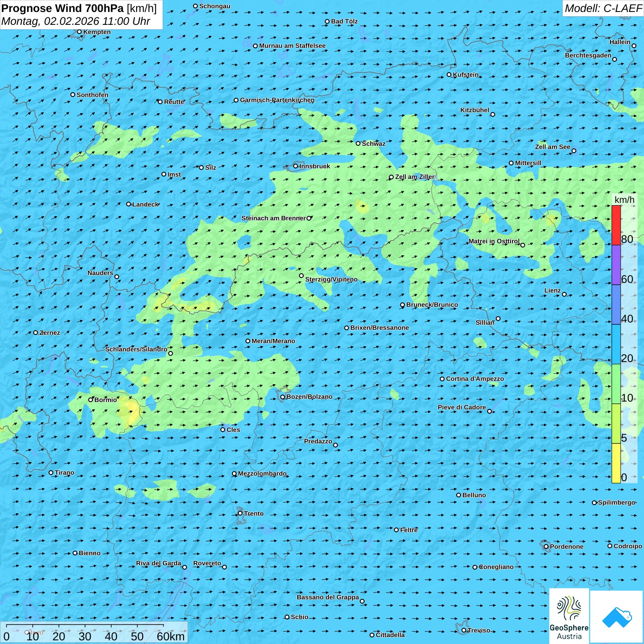
Task: Click the 'Matrei in Osttirol' label
Action: coord(494,241)
